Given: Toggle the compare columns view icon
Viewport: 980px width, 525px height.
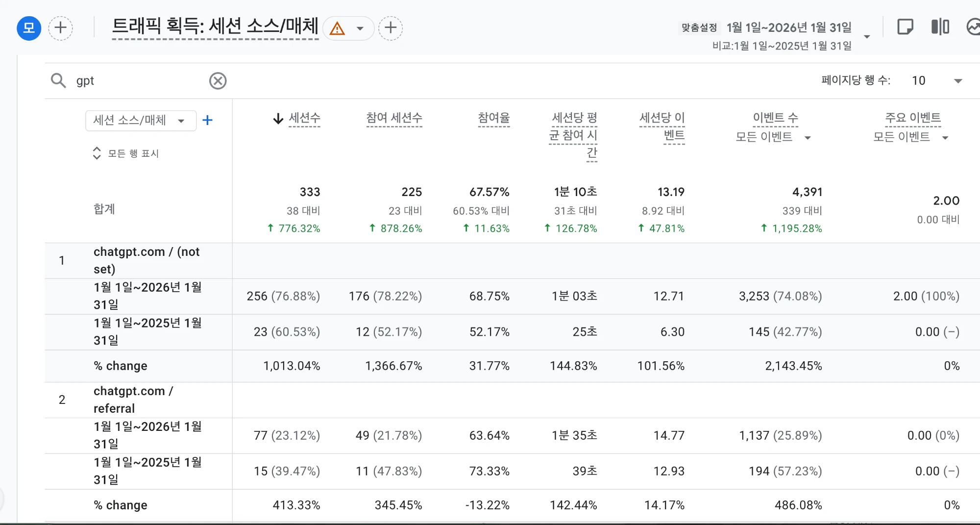Looking at the screenshot, I should [940, 27].
